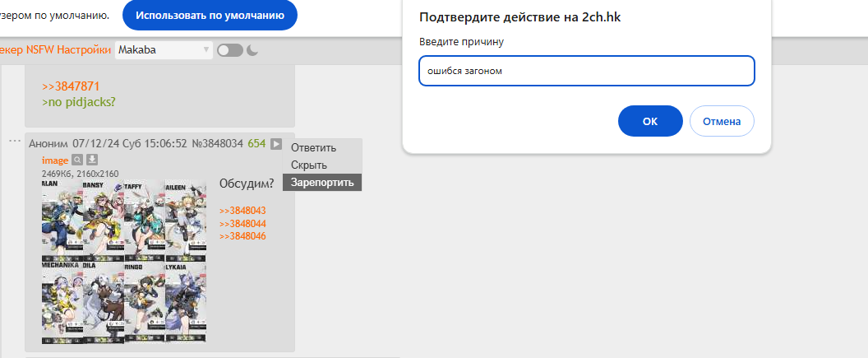Click the label Введите причину
868x358 pixels.
pyautogui.click(x=461, y=42)
